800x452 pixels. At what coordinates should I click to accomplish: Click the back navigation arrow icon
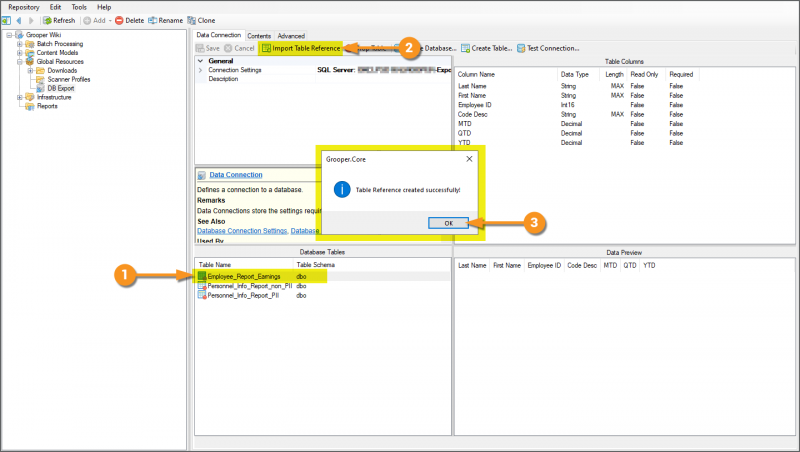coord(19,20)
